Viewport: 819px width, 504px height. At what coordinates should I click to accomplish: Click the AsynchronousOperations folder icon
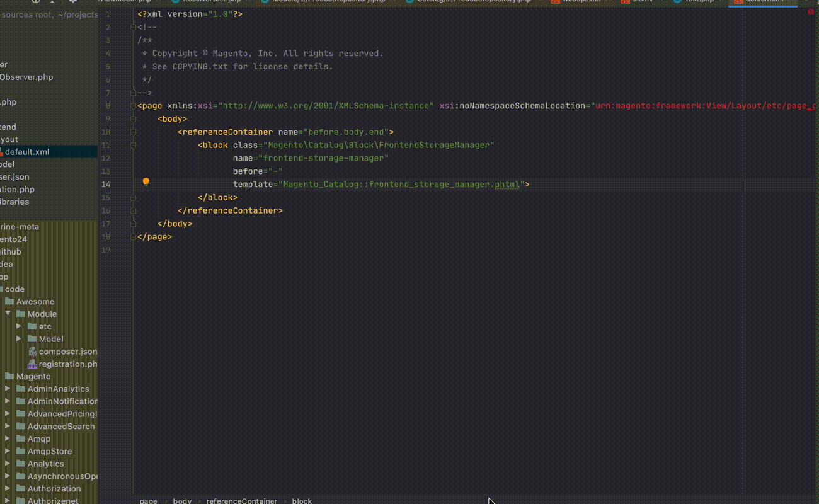21,476
